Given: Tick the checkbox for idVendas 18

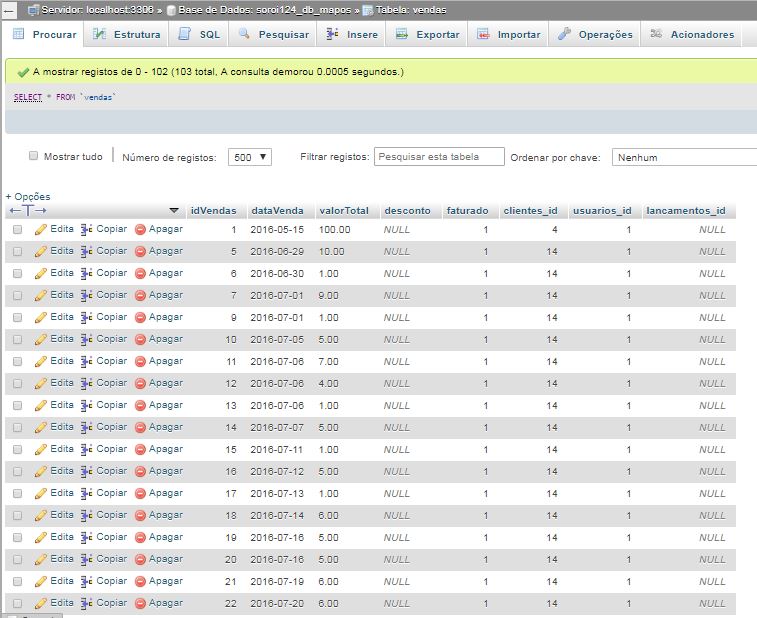Looking at the screenshot, I should (17, 516).
